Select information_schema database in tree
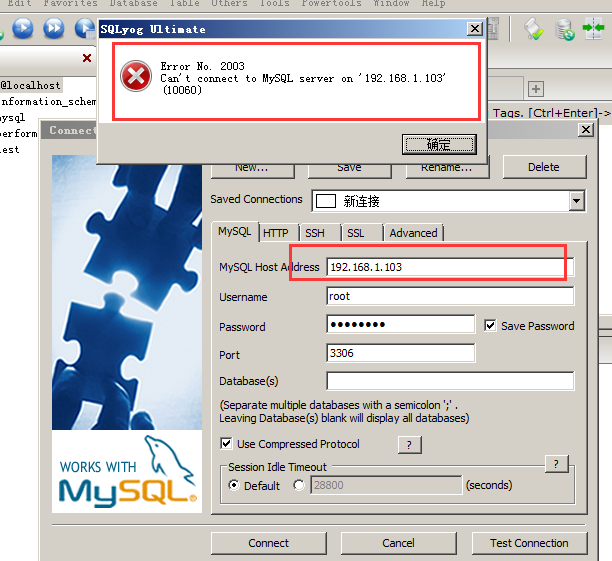 (48, 102)
